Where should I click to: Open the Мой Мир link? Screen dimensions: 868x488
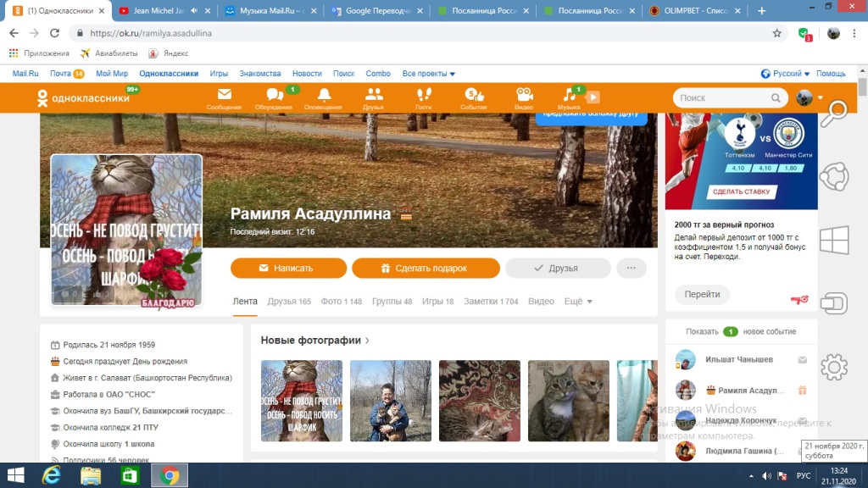[x=112, y=74]
